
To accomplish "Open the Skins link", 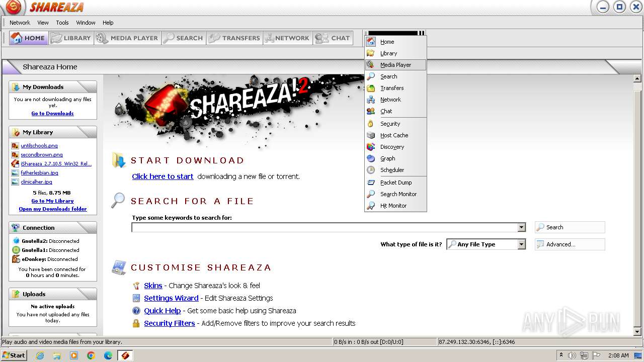I will 153,286.
